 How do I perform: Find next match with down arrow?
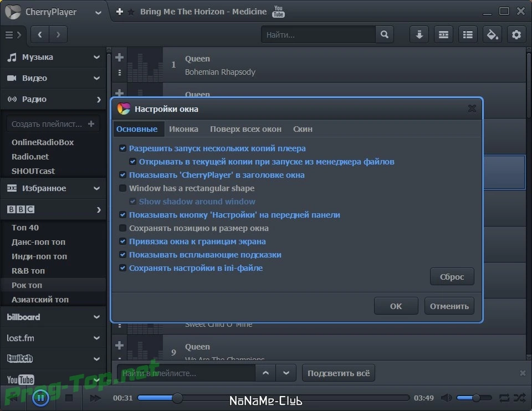[286, 373]
